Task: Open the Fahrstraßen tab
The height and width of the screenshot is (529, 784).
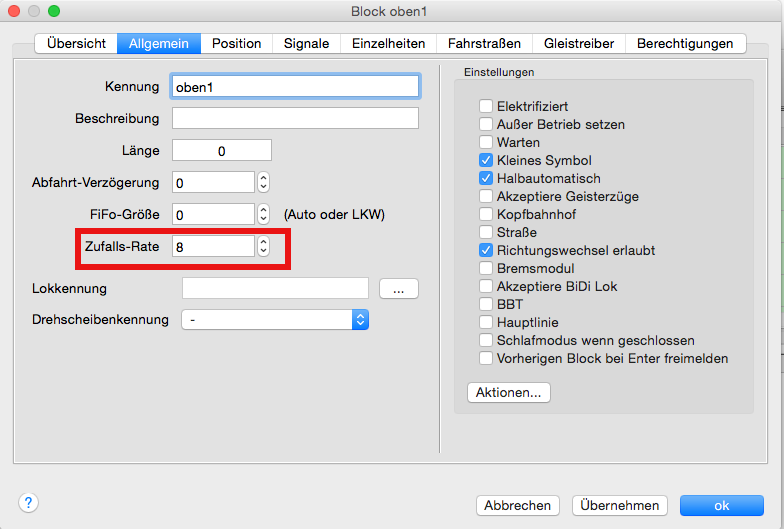Action: [484, 43]
